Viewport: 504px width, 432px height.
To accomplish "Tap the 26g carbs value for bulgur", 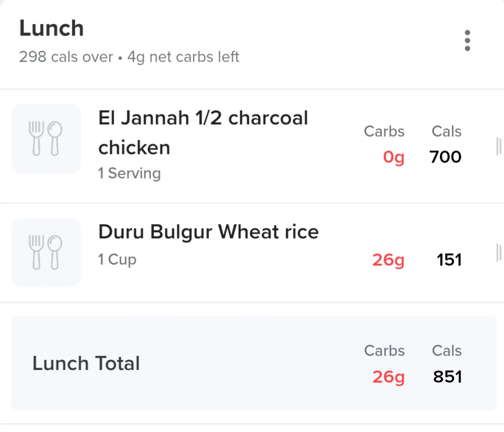I will click(388, 260).
